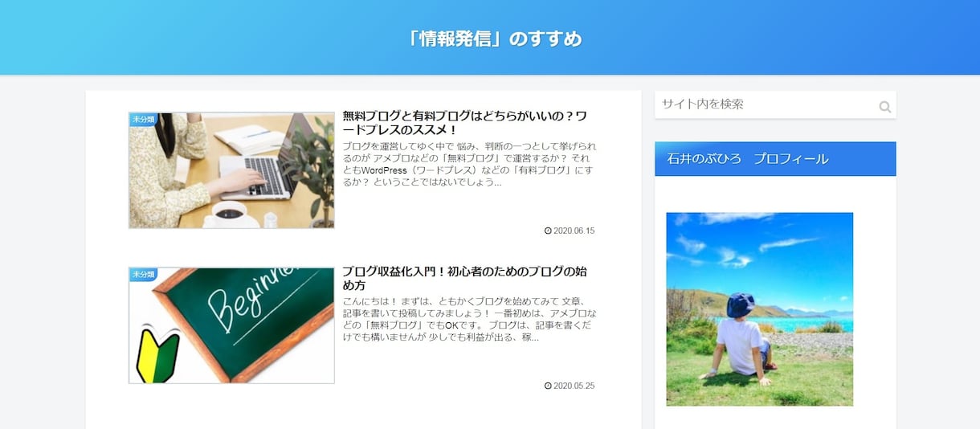Click the Beginner chalkboard article thumbnail

231,325
